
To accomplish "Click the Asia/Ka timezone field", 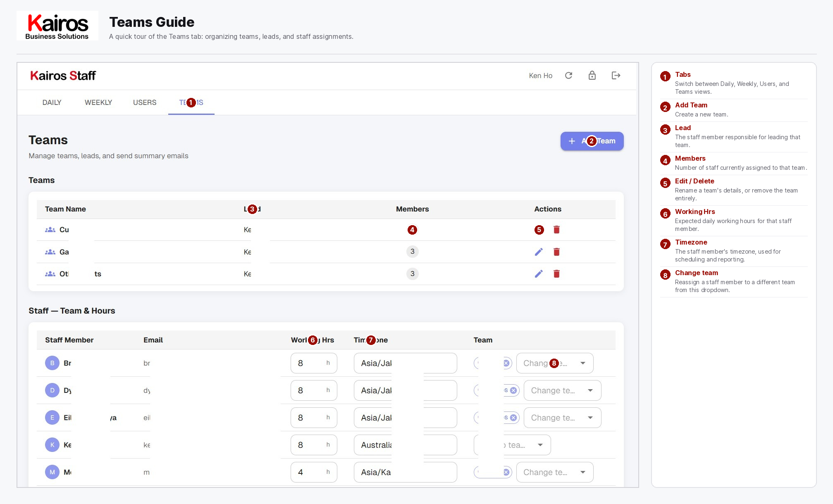I will [406, 472].
